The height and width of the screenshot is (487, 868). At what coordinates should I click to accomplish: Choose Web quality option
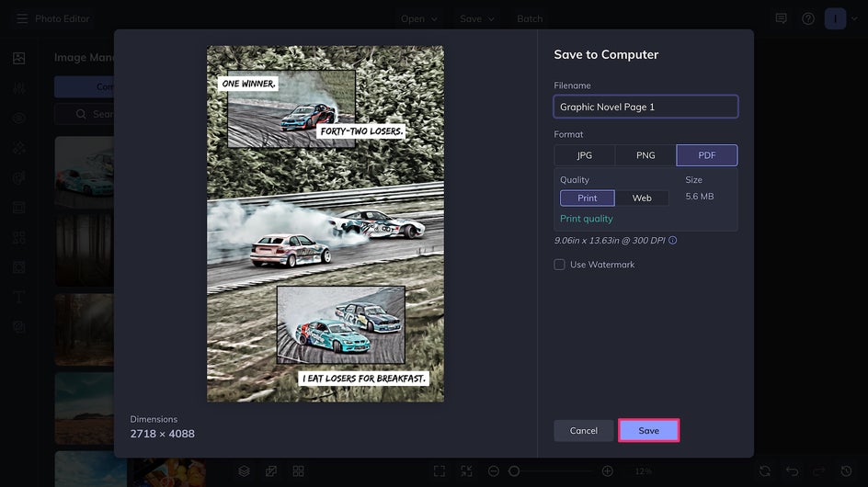642,198
